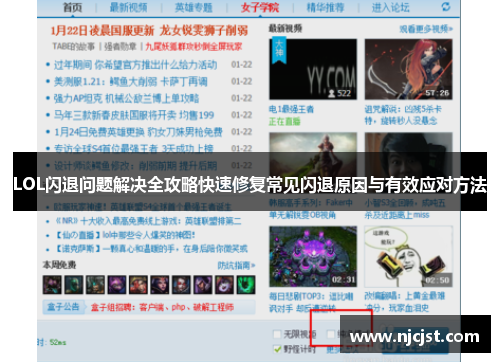Screen dimensions: 500x362
Task: Open headline 1月22日凌晨国服更新
Action: [x=102, y=31]
